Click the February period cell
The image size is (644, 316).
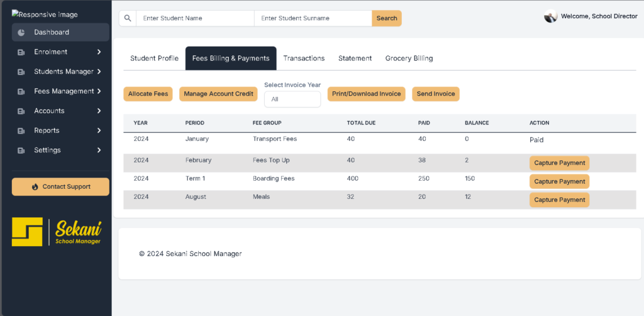pyautogui.click(x=198, y=160)
